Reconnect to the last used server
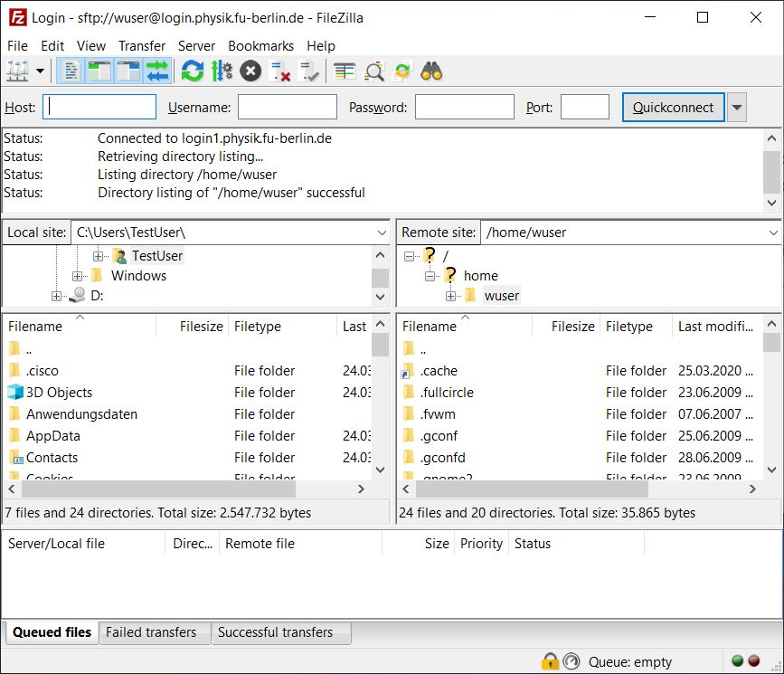Image resolution: width=784 pixels, height=674 pixels. [x=308, y=71]
